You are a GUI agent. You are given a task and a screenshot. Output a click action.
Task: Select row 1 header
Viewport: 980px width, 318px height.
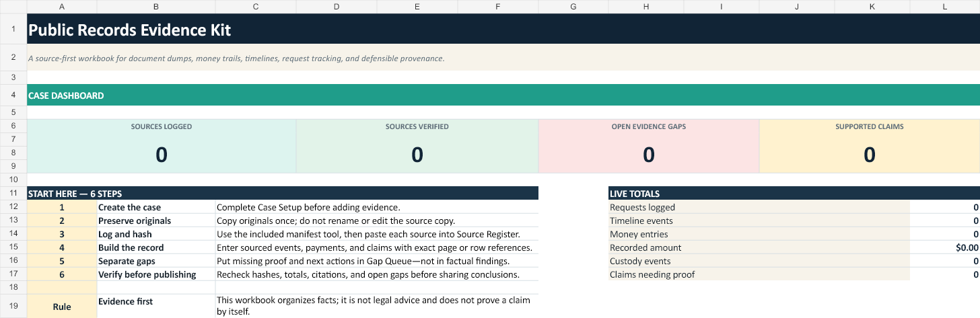(13, 30)
